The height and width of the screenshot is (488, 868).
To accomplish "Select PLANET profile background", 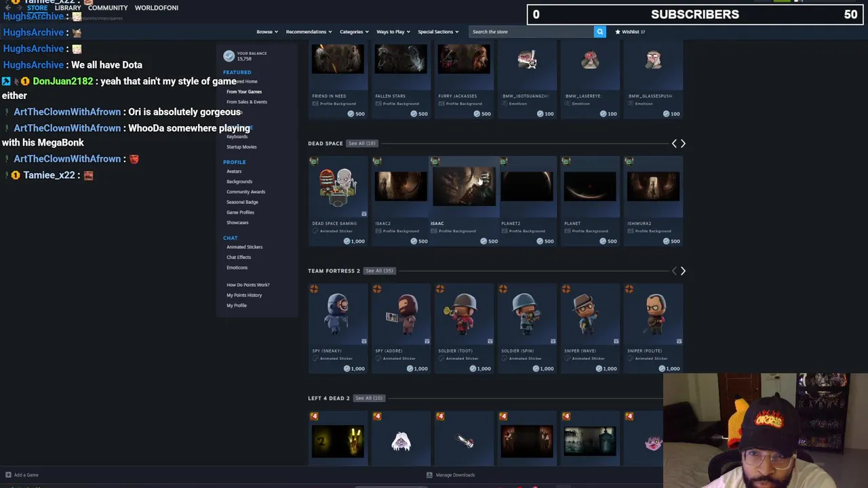I will pos(590,201).
